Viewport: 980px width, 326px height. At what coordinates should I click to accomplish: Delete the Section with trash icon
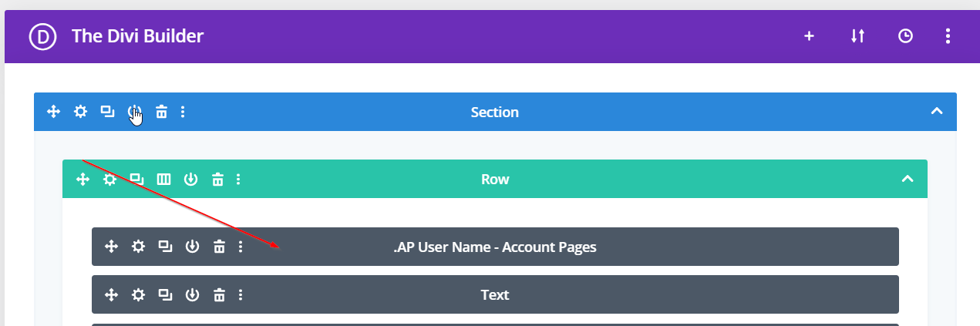tap(161, 112)
